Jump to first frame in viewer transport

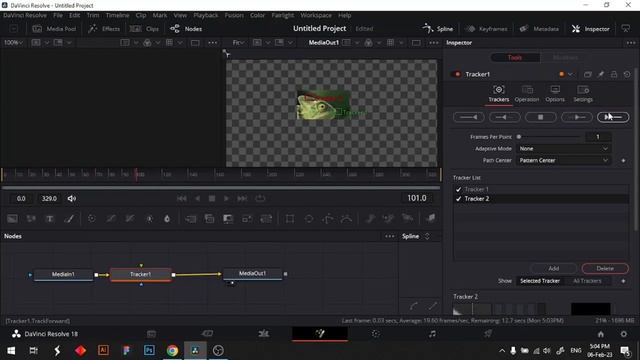click(182, 198)
